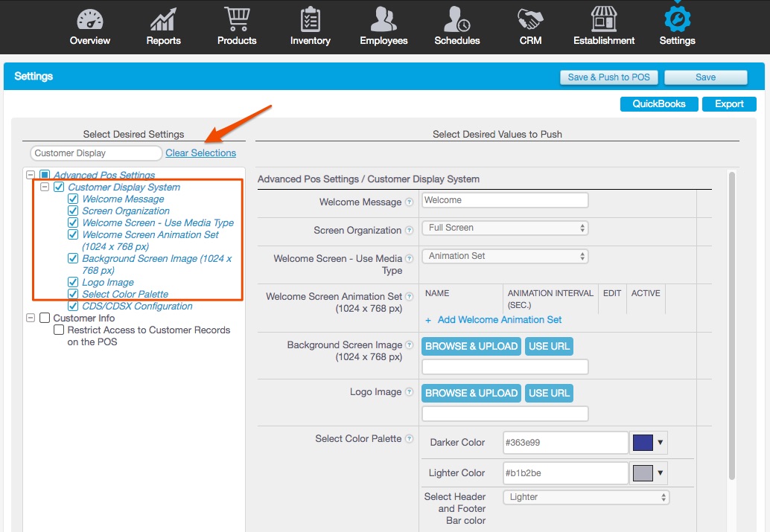Viewport: 770px width, 532px height.
Task: Click the Clear Selections link
Action: click(200, 153)
